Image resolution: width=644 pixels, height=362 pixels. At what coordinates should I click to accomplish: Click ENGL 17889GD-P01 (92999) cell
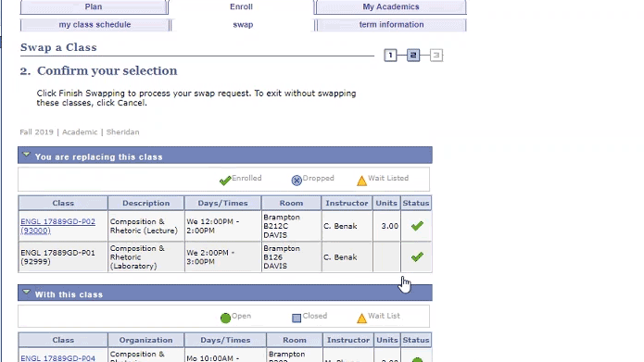point(63,257)
